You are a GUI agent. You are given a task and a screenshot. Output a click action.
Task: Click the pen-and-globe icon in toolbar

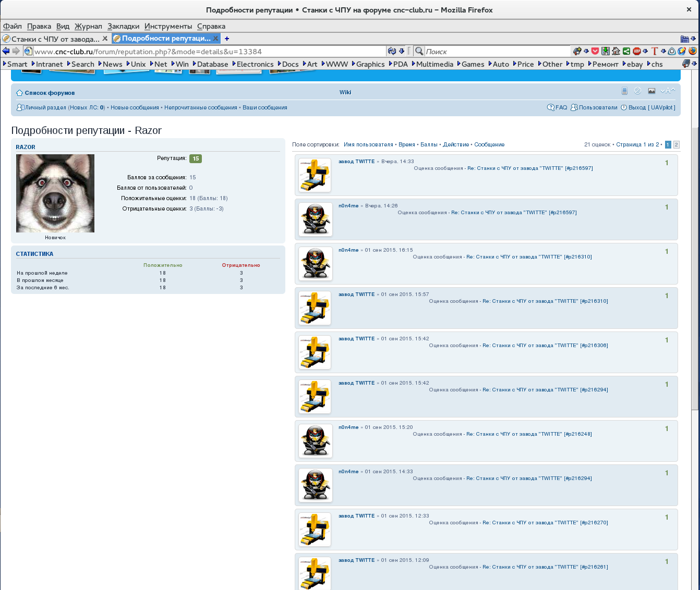click(682, 51)
